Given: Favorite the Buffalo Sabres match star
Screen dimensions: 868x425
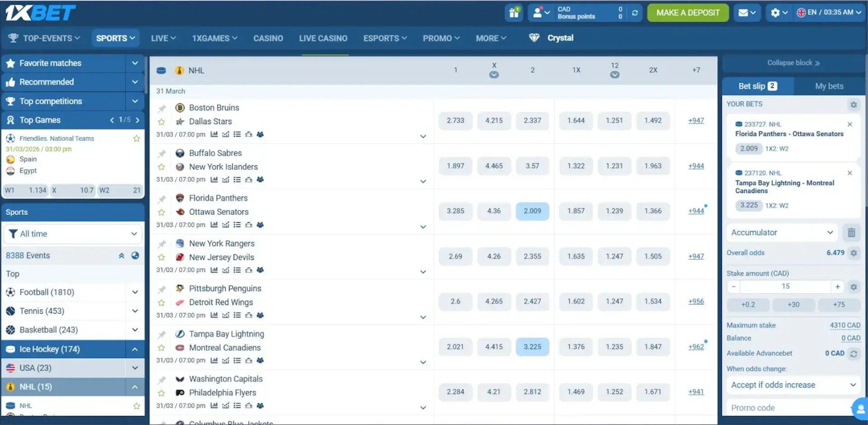Looking at the screenshot, I should 161,167.
